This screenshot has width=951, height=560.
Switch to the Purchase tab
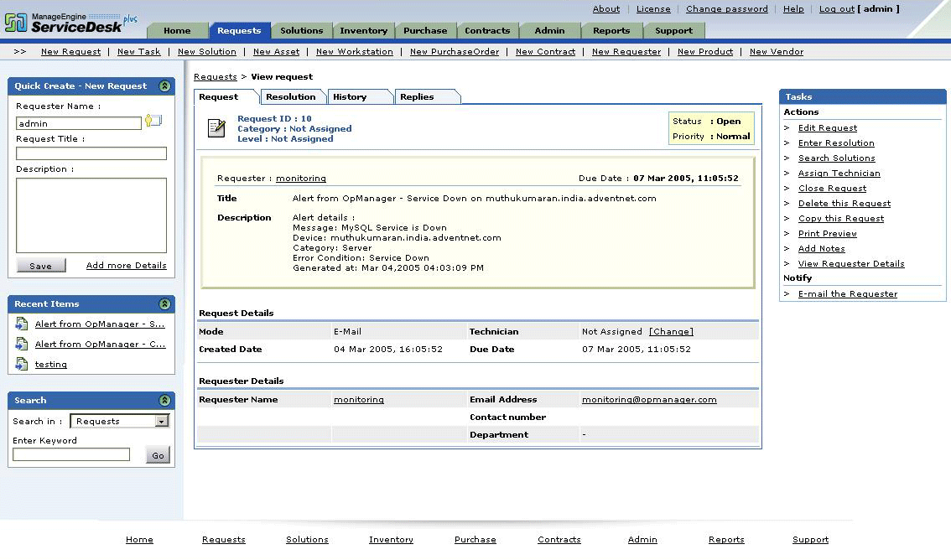point(425,30)
